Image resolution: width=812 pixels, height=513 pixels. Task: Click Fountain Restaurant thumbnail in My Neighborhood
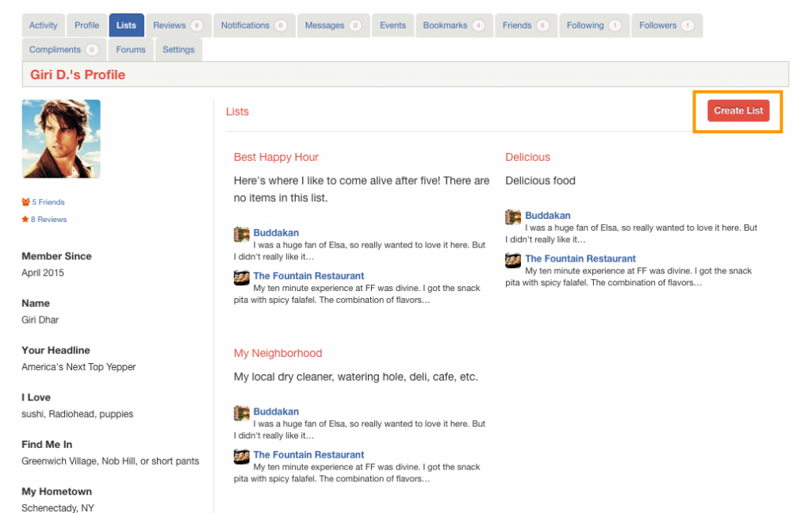click(x=241, y=456)
